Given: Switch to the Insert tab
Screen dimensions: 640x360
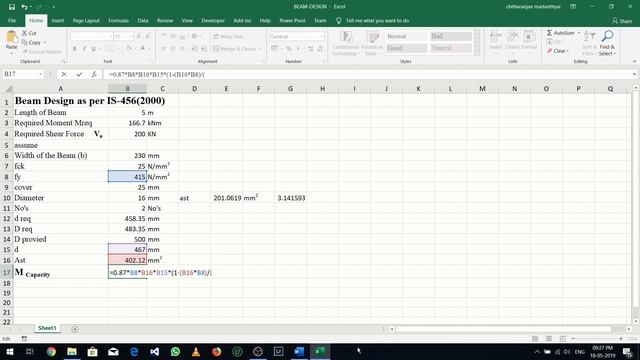Looking at the screenshot, I should 58,20.
